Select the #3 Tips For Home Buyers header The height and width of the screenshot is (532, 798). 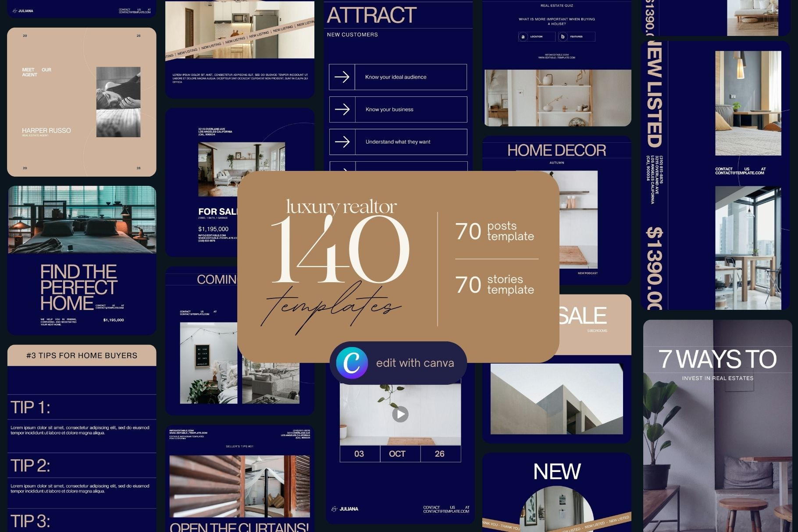82,355
